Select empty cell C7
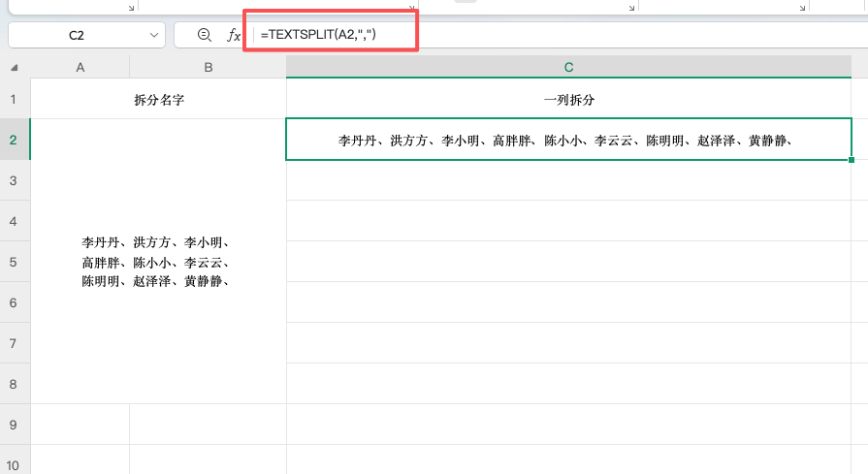This screenshot has width=868, height=474. 568,343
